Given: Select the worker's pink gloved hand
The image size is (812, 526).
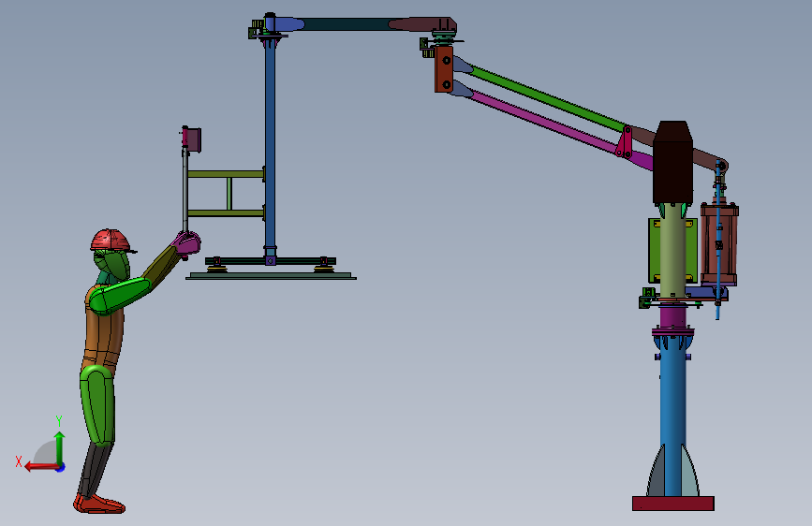Looking at the screenshot, I should click(x=187, y=242).
